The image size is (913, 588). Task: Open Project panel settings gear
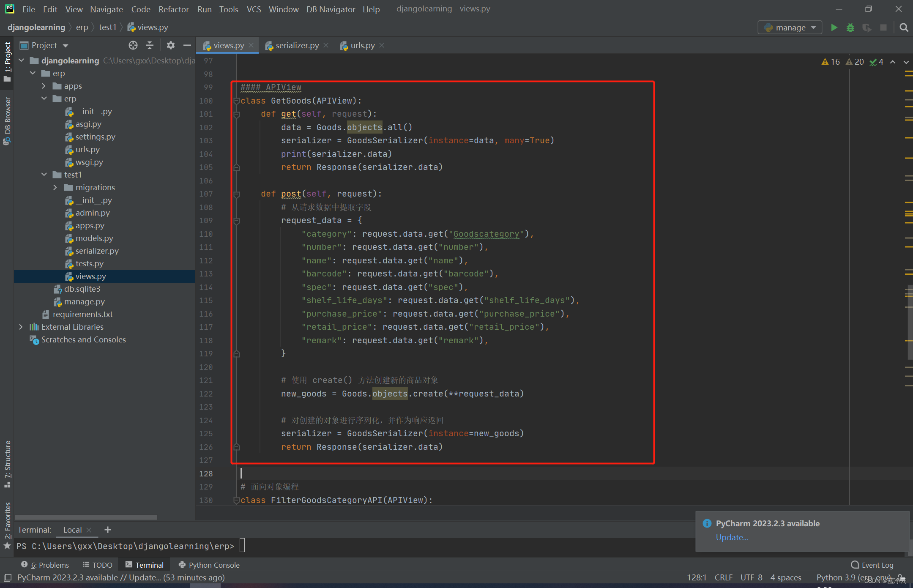coord(170,45)
